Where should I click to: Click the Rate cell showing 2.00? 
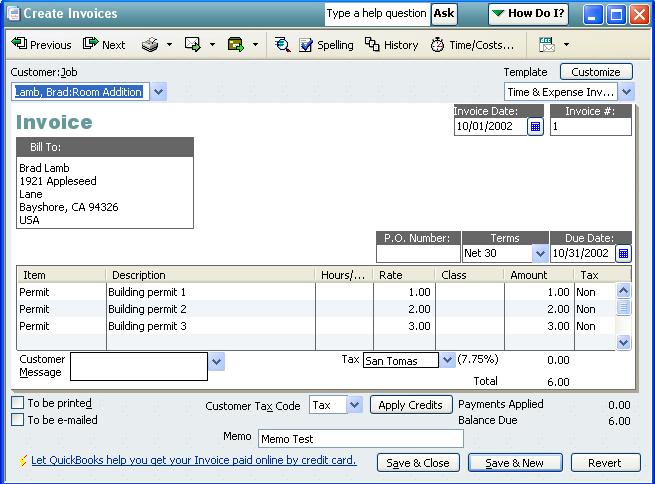[x=404, y=309]
